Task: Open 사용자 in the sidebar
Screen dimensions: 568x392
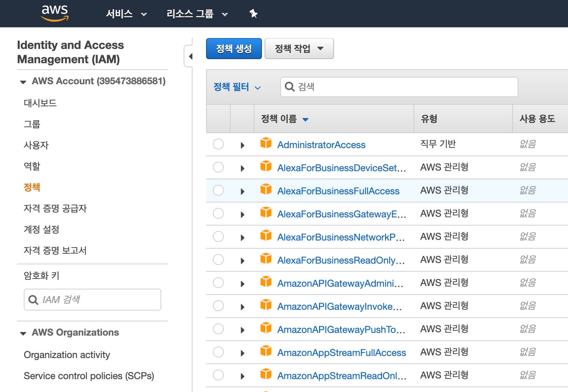Action: pyautogui.click(x=36, y=145)
